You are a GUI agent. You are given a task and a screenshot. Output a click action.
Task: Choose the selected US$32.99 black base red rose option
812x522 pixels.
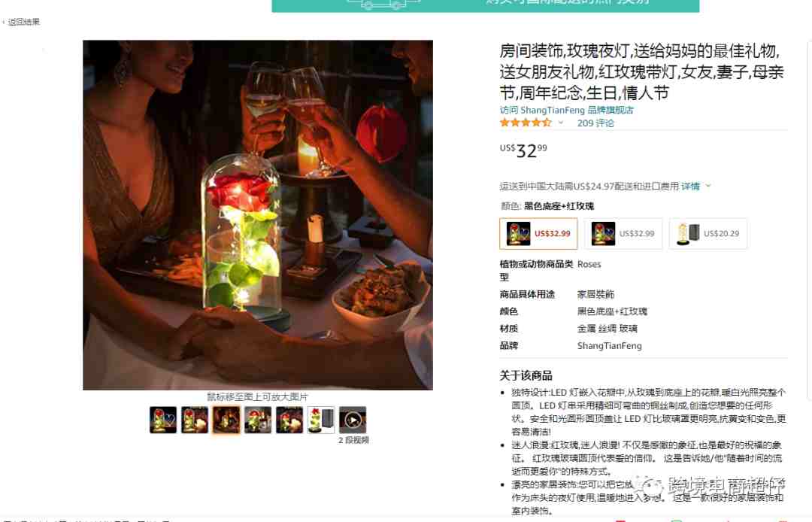point(538,234)
